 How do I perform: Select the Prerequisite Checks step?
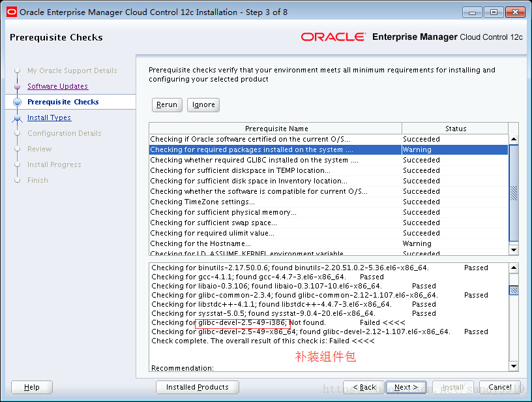[63, 102]
